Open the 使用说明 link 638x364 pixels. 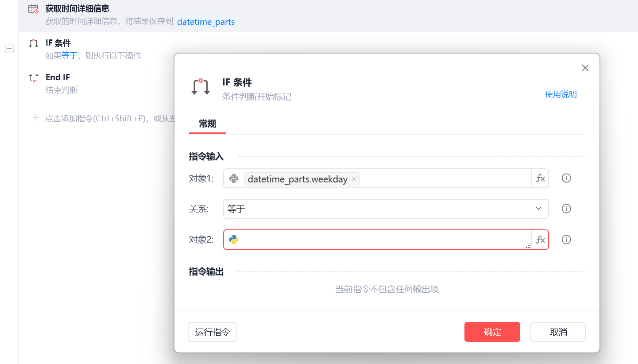pos(561,94)
